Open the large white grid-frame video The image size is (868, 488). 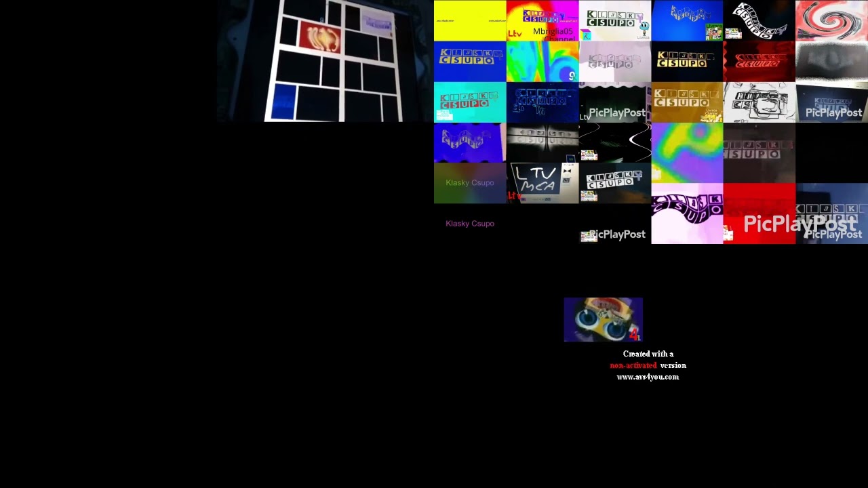(325, 61)
